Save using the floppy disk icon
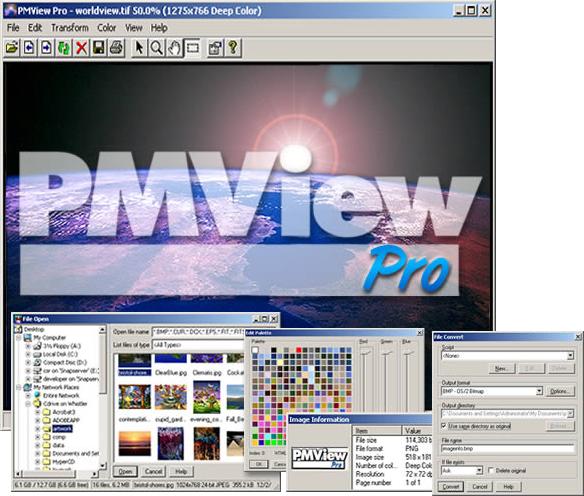Image resolution: width=584 pixels, height=496 pixels. tap(99, 48)
